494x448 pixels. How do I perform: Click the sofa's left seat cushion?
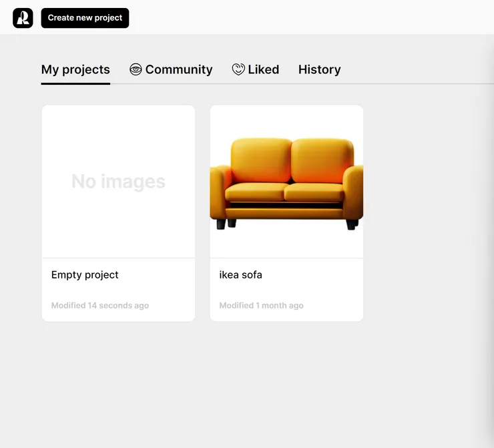click(x=254, y=193)
